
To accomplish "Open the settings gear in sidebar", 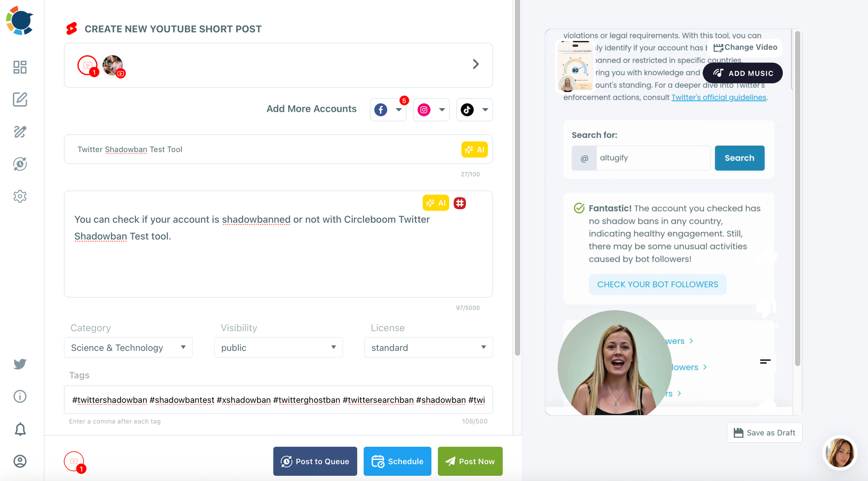I will [20, 196].
